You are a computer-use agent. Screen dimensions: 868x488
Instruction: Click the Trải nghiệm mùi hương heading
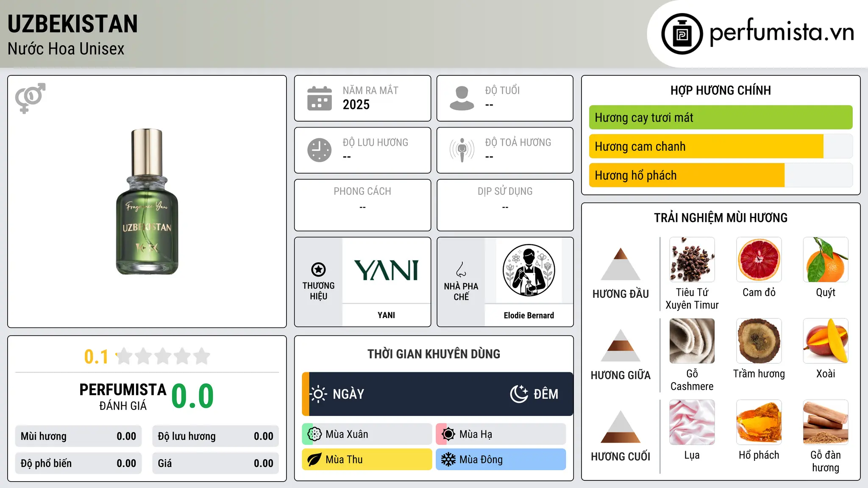721,218
